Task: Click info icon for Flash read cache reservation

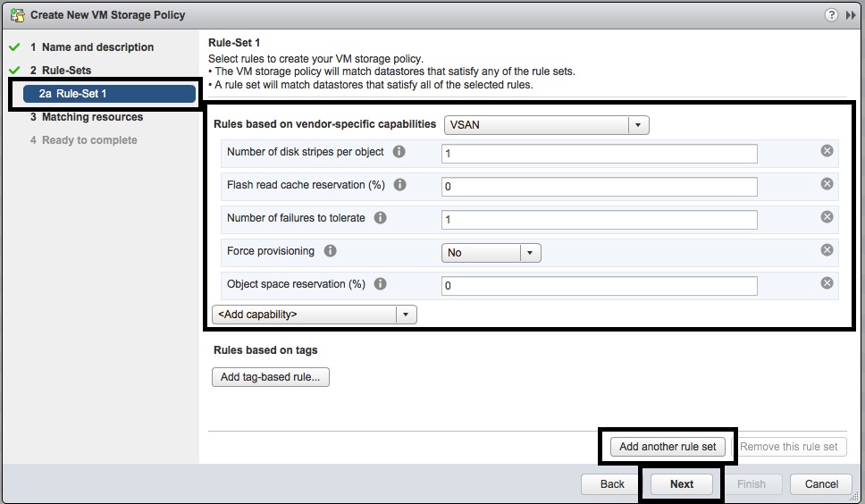Action: (x=400, y=185)
